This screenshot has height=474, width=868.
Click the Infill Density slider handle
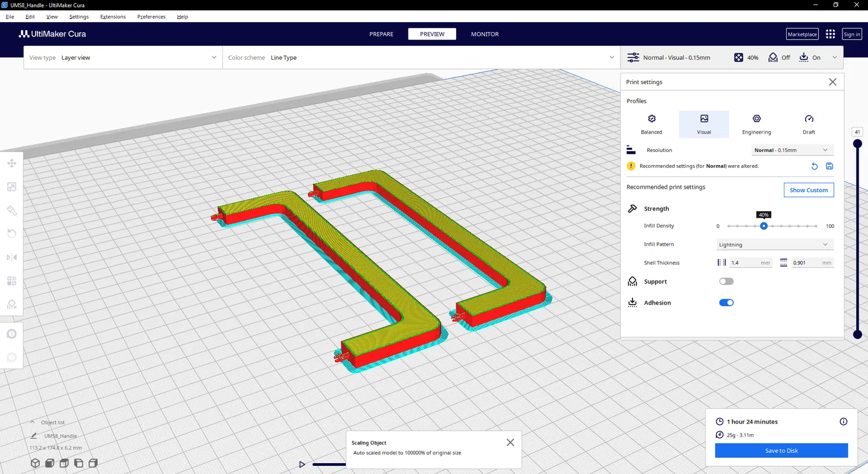(764, 226)
